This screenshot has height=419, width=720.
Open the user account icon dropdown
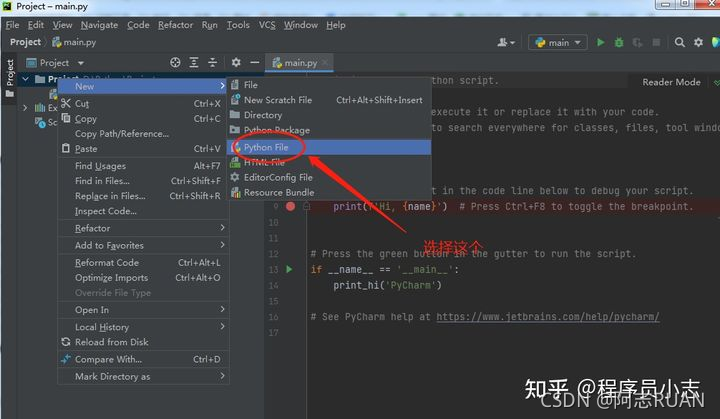[506, 42]
